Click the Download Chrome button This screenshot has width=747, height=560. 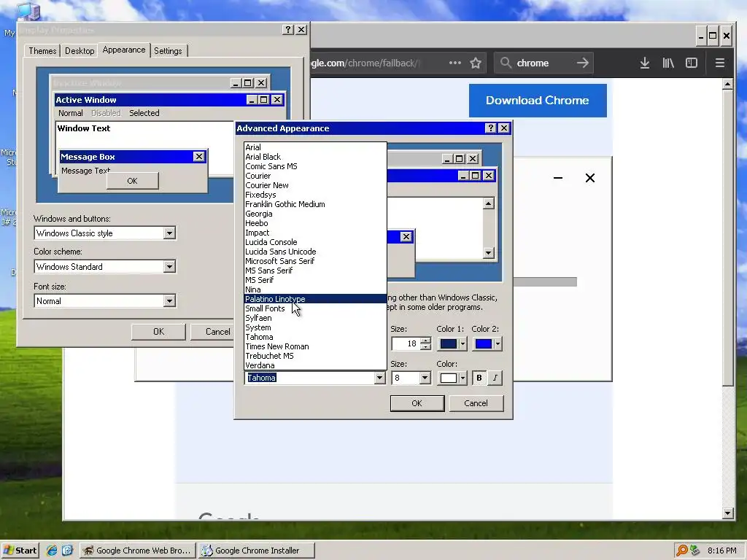point(538,101)
